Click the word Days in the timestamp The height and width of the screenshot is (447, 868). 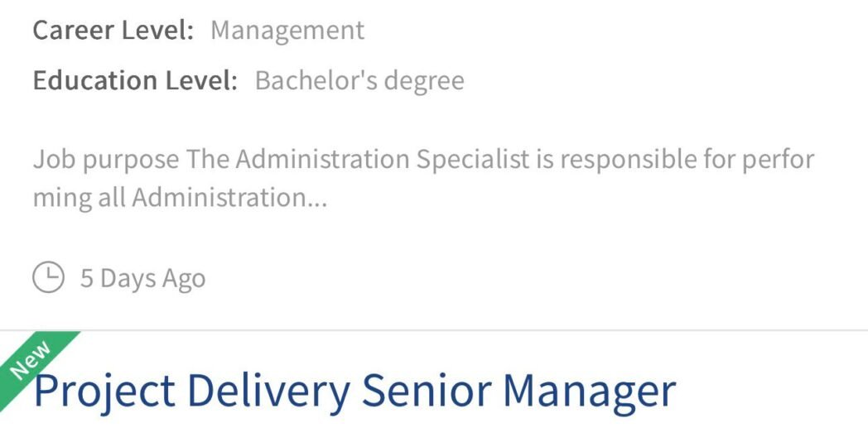pyautogui.click(x=128, y=278)
